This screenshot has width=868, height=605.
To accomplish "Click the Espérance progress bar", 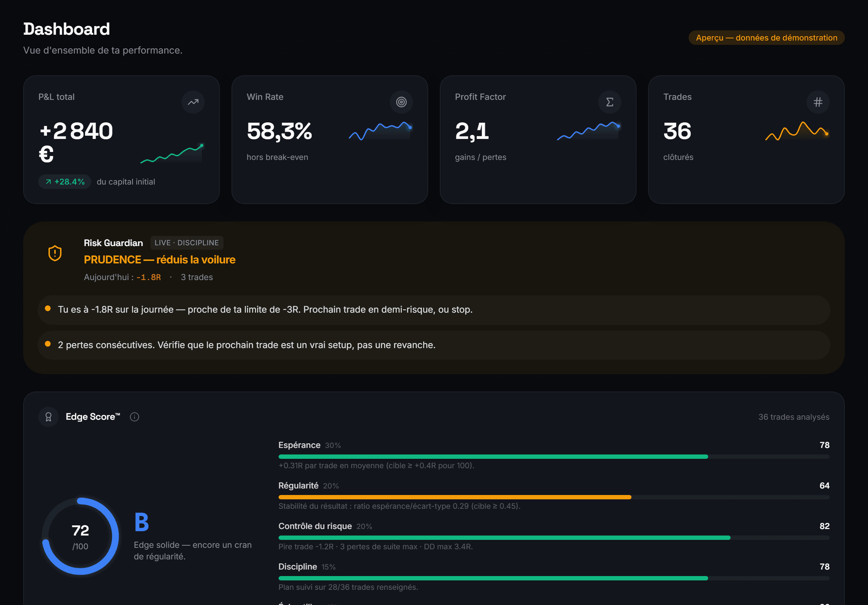I will (554, 457).
